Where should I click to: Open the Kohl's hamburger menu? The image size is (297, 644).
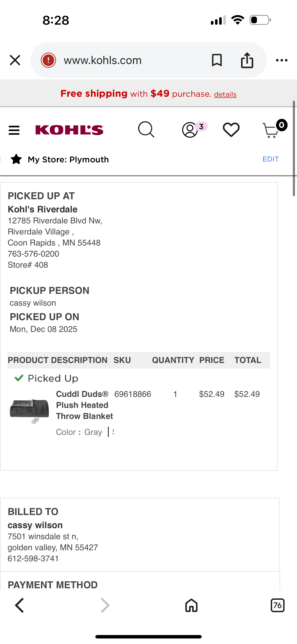pos(14,130)
